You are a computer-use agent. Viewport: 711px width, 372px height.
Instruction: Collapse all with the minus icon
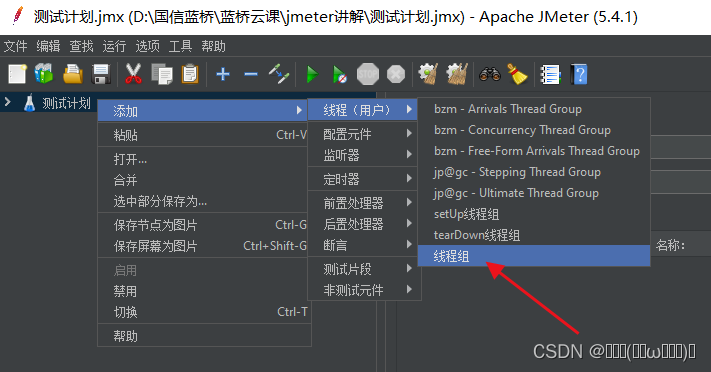[251, 74]
